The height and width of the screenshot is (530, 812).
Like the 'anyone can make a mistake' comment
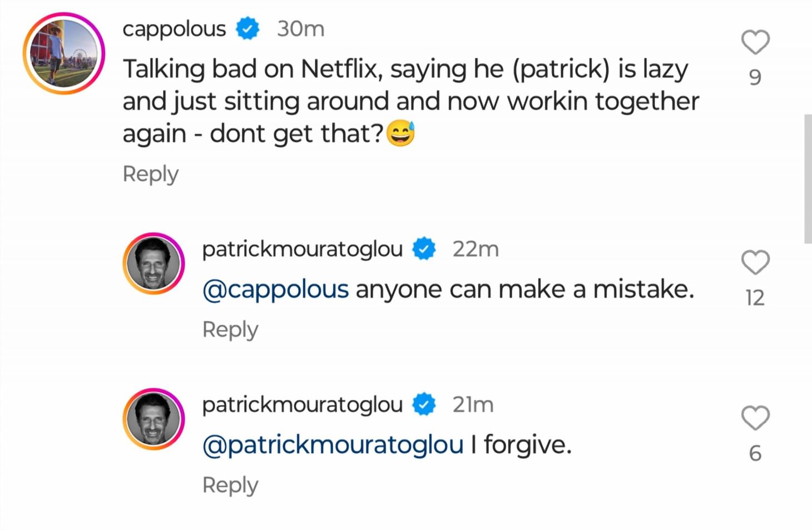coord(755,262)
